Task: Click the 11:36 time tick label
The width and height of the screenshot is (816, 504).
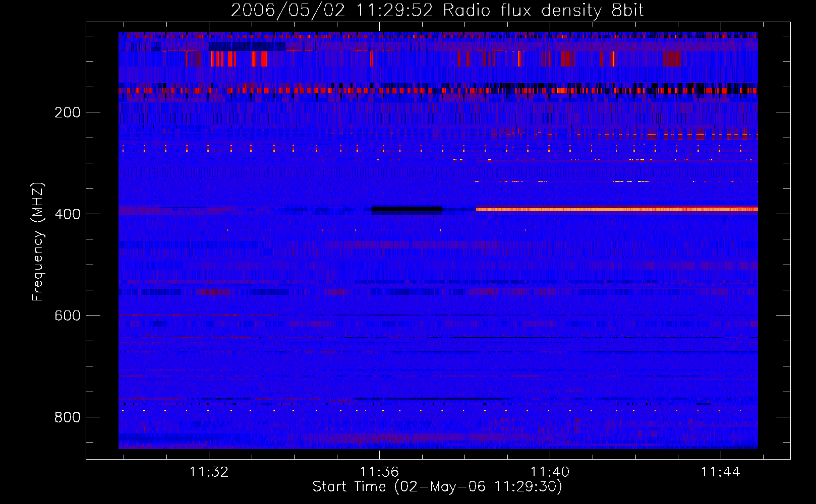Action: tap(379, 472)
